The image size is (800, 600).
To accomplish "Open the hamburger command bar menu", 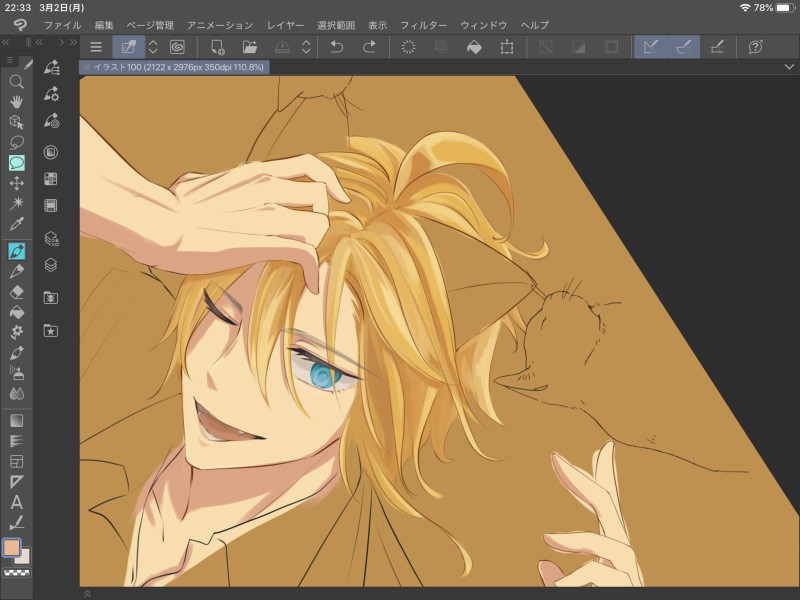I will pyautogui.click(x=96, y=47).
